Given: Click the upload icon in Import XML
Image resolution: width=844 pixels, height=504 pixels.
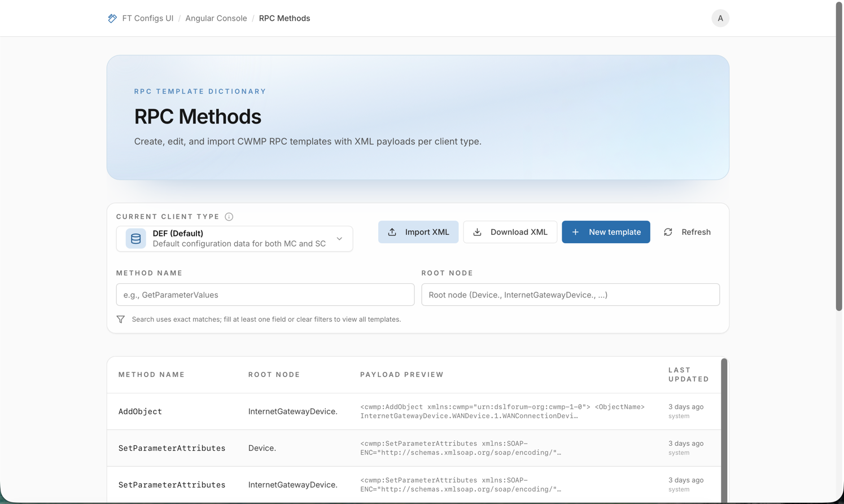Looking at the screenshot, I should click(392, 232).
